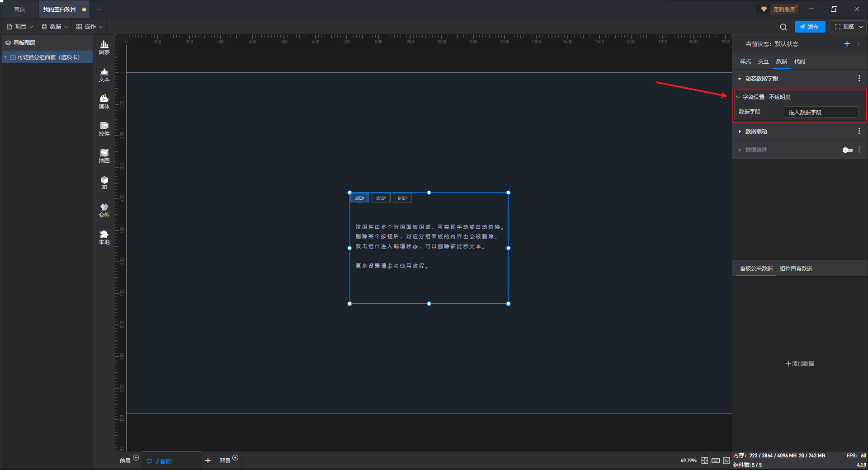This screenshot has height=470, width=868.
Task: Open the 项目 dropdown menu
Action: point(20,27)
